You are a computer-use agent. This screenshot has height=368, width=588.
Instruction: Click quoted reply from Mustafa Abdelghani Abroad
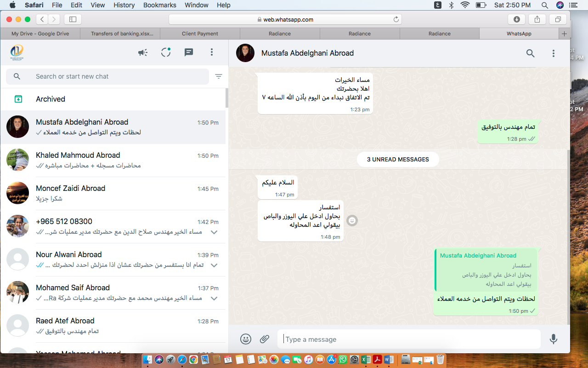tap(486, 270)
